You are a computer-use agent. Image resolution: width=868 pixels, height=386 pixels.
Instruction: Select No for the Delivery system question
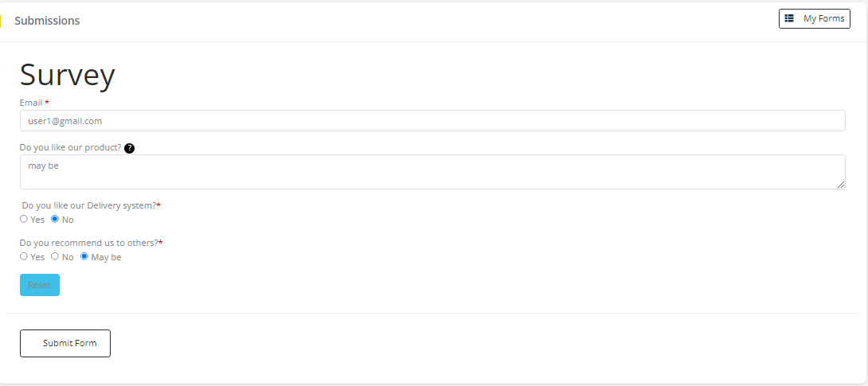55,219
